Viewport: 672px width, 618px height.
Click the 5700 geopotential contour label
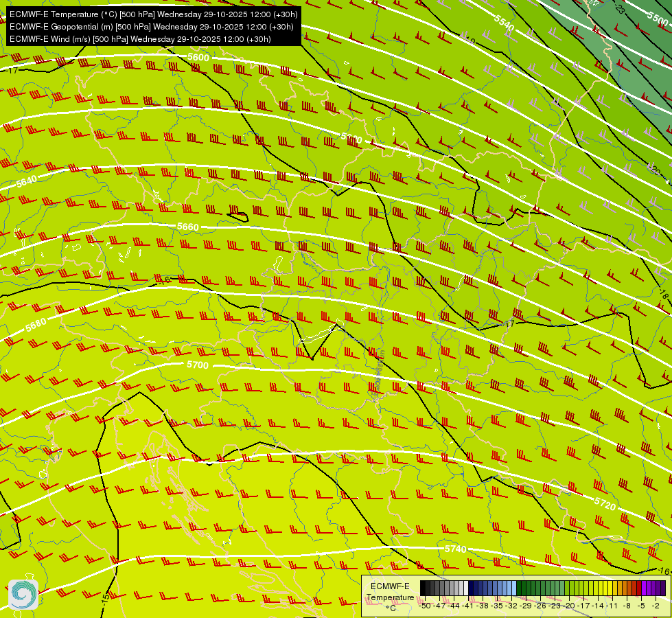pyautogui.click(x=198, y=365)
